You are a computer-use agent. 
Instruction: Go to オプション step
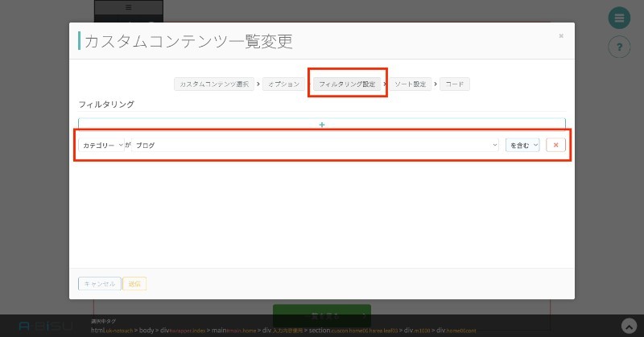pyautogui.click(x=284, y=84)
